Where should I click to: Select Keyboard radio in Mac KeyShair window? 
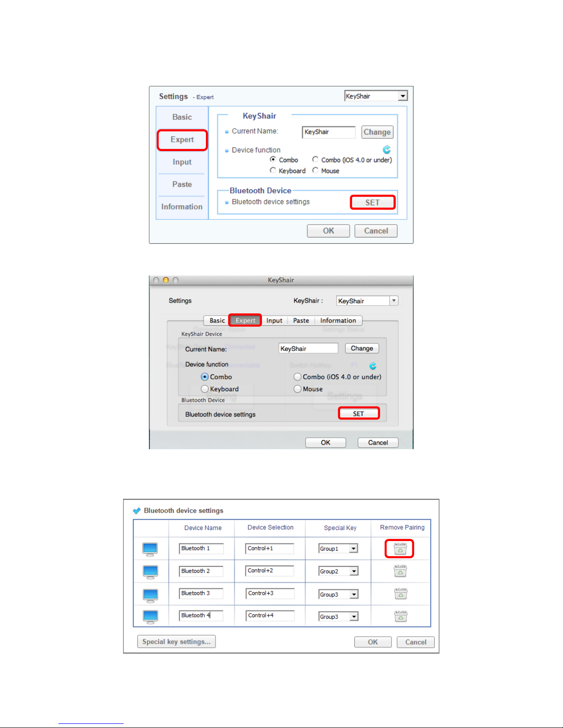[x=205, y=389]
